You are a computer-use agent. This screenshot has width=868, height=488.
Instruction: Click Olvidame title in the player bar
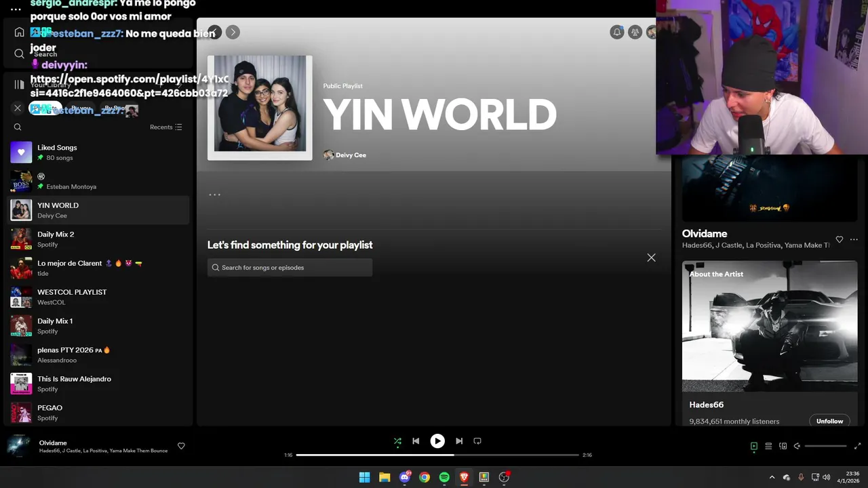[53, 443]
